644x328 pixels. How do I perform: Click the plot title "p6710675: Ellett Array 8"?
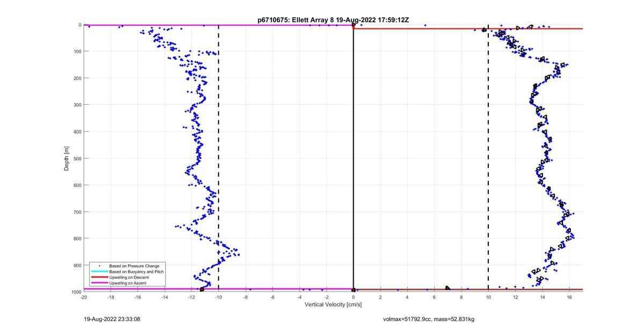296,20
